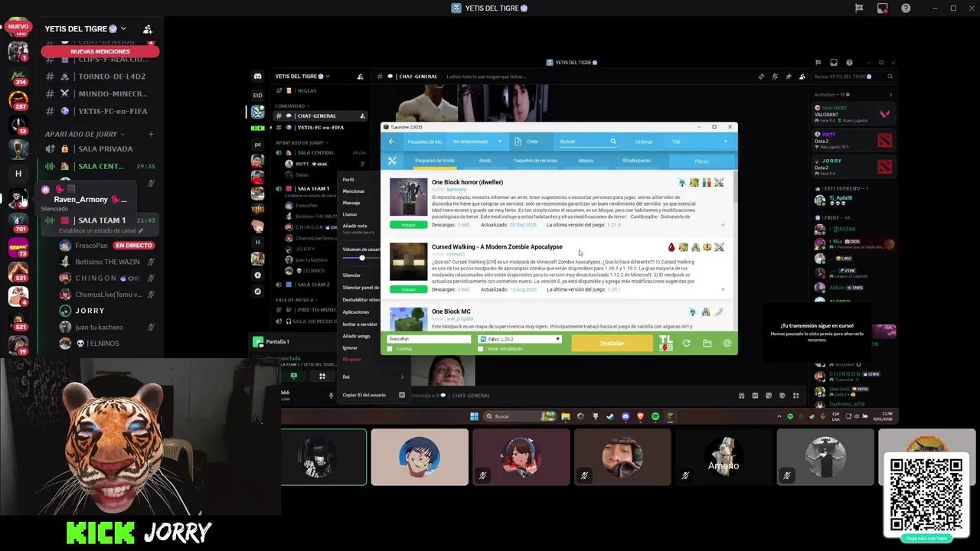Click the TLauncher refresh icon
980x551 pixels.
686,344
